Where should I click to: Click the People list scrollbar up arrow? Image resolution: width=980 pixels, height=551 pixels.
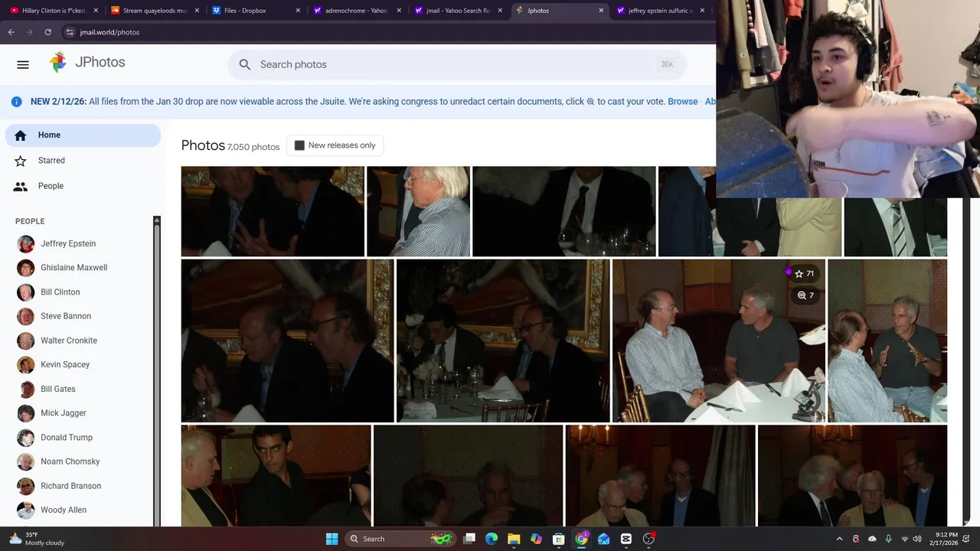tap(157, 220)
